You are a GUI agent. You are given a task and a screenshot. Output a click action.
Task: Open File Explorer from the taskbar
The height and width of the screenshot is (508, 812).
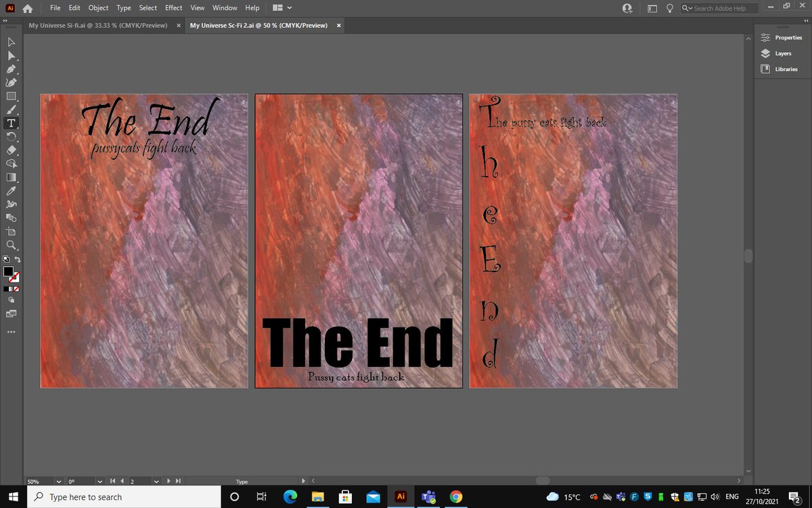click(x=318, y=496)
